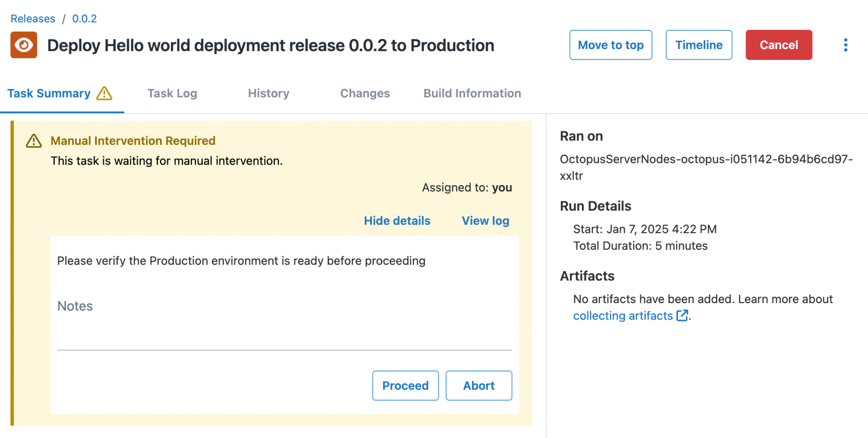Click the Ran on section heading

click(581, 136)
